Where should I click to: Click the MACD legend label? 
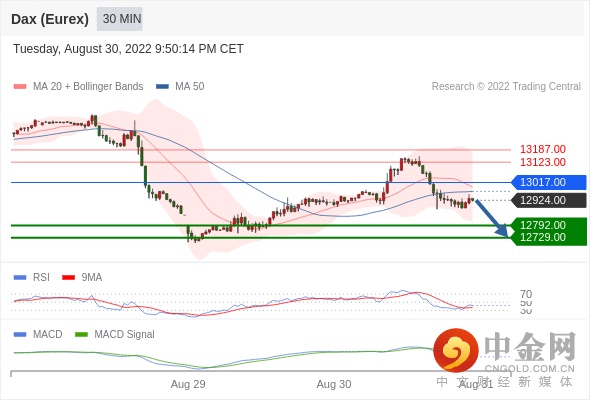tap(48, 335)
